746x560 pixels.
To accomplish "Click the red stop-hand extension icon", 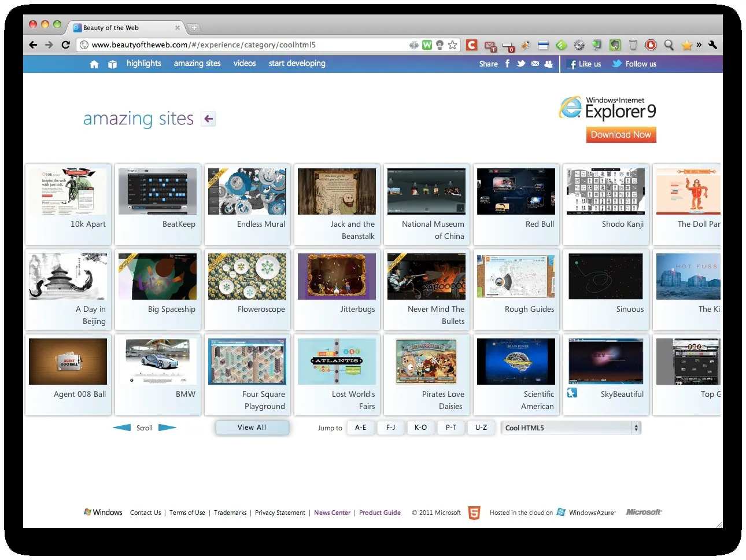I will click(x=651, y=45).
